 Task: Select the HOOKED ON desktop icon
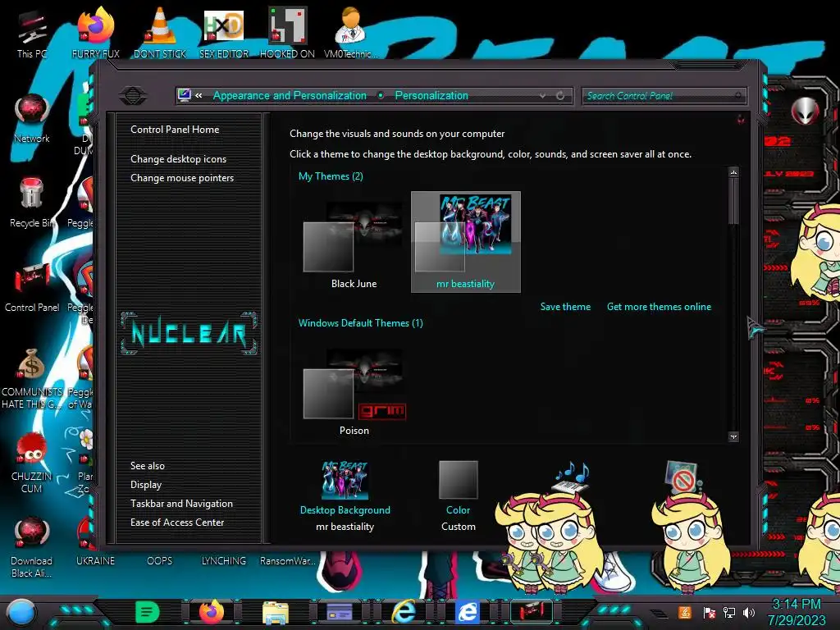click(x=287, y=33)
